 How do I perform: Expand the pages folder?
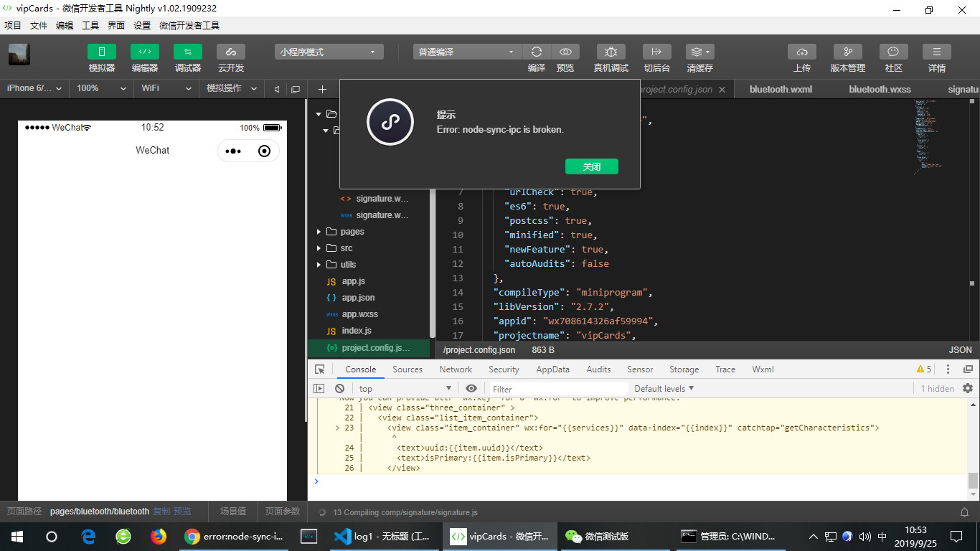(x=319, y=232)
